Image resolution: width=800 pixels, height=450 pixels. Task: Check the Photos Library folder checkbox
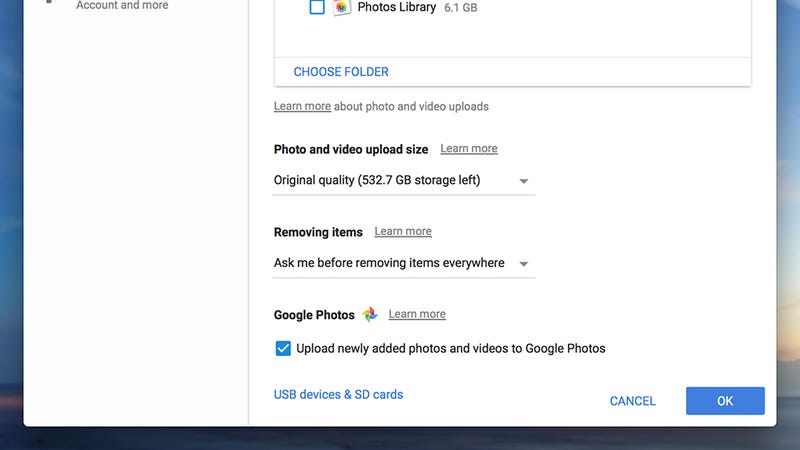[x=317, y=7]
